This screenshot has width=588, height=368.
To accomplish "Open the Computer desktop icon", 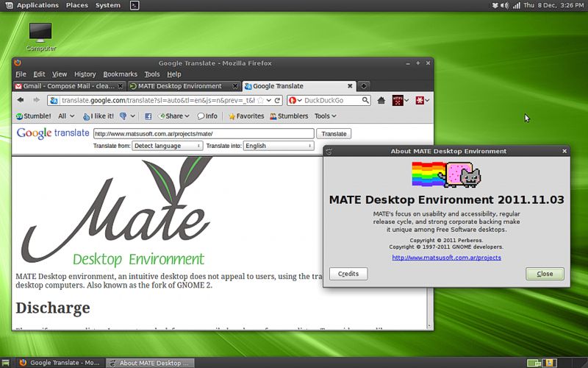I will tap(40, 37).
